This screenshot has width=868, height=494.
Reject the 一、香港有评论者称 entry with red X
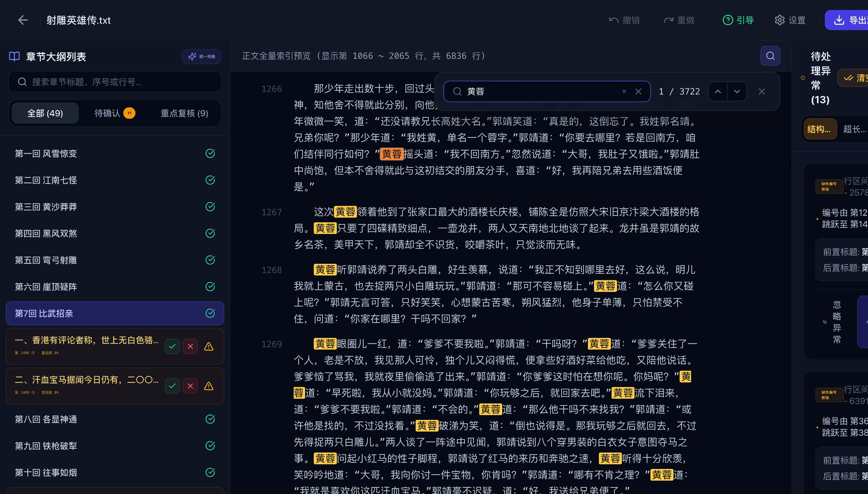pyautogui.click(x=190, y=346)
